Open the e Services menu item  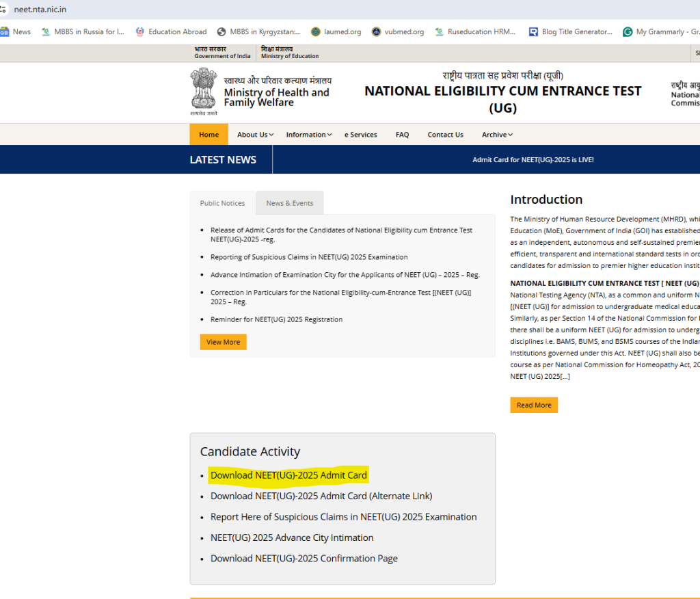pyautogui.click(x=361, y=135)
